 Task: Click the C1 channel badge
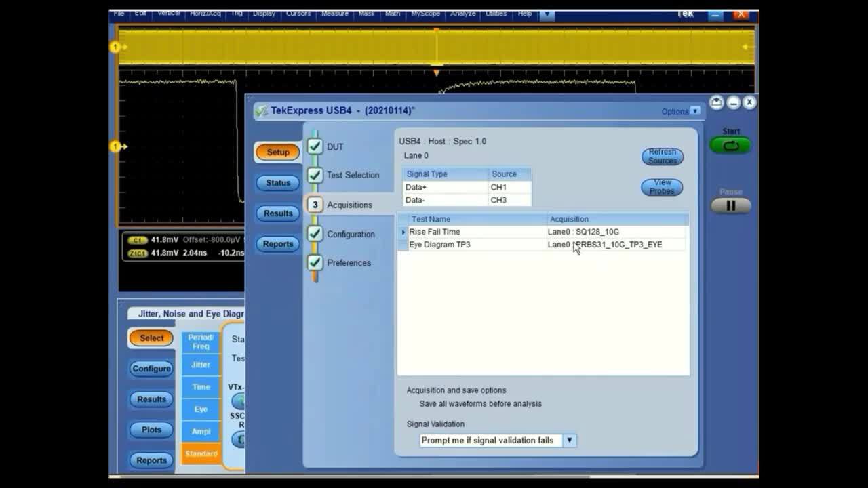point(138,240)
